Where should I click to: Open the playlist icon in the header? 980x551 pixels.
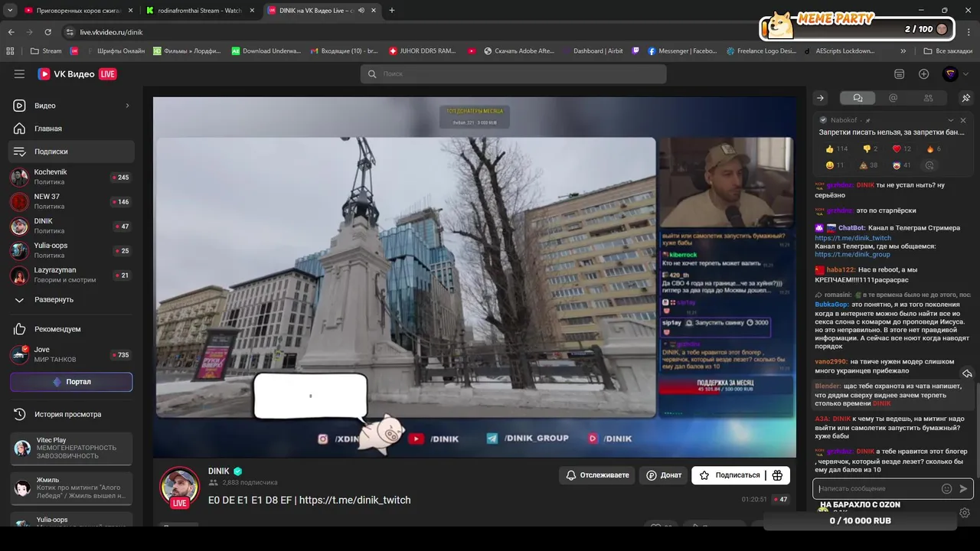[x=899, y=74]
